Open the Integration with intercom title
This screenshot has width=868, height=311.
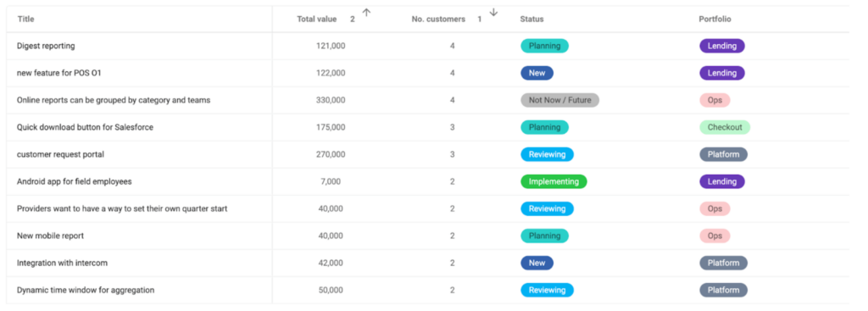[x=62, y=263]
